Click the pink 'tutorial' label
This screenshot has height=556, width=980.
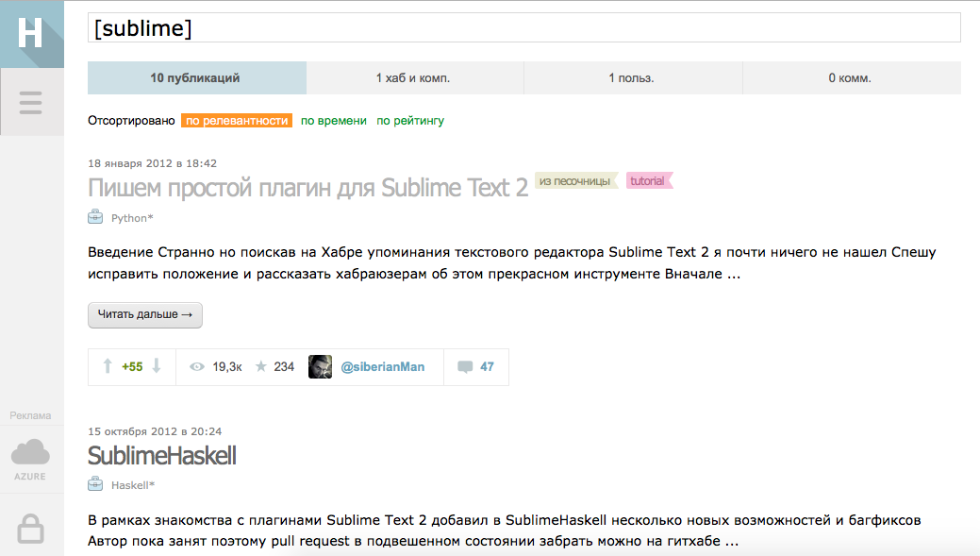[x=648, y=180]
